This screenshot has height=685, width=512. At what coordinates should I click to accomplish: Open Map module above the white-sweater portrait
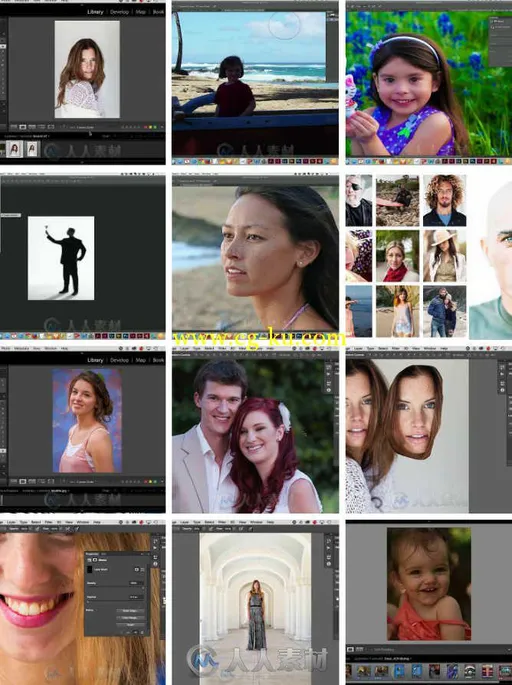click(141, 12)
